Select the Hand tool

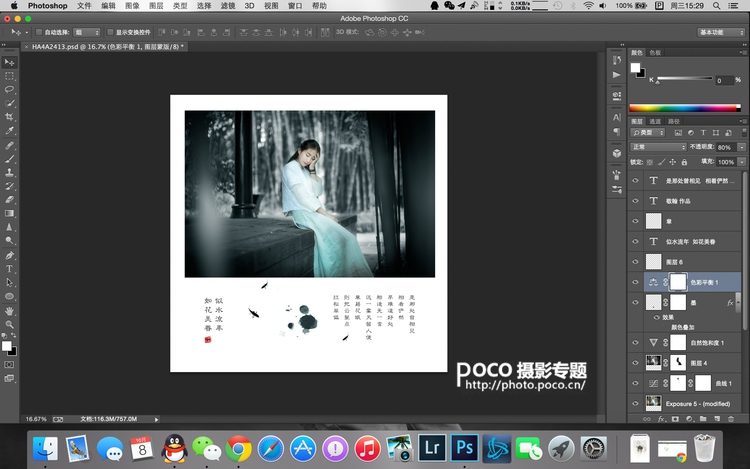pos(9,310)
